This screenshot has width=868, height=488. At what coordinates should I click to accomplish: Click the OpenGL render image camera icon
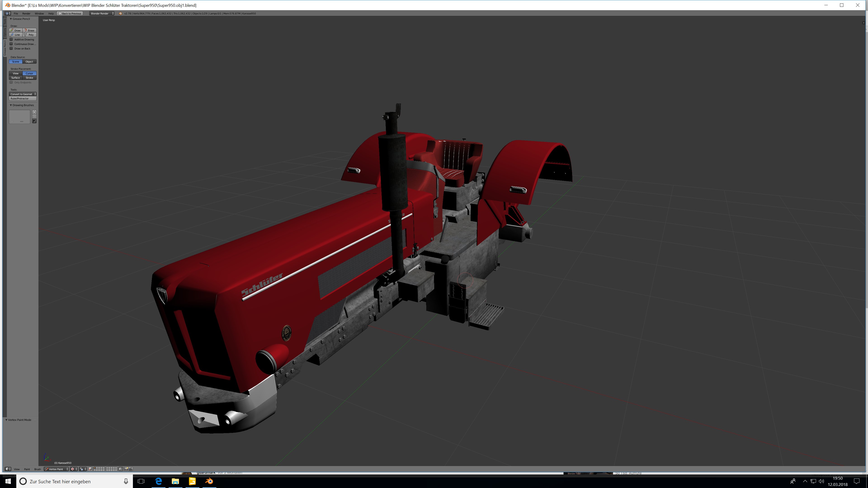click(x=126, y=469)
